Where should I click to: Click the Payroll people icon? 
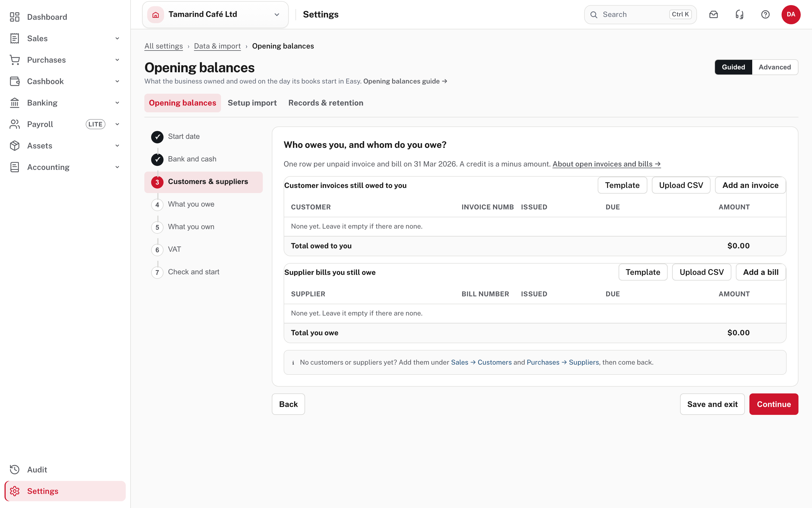pyautogui.click(x=15, y=124)
